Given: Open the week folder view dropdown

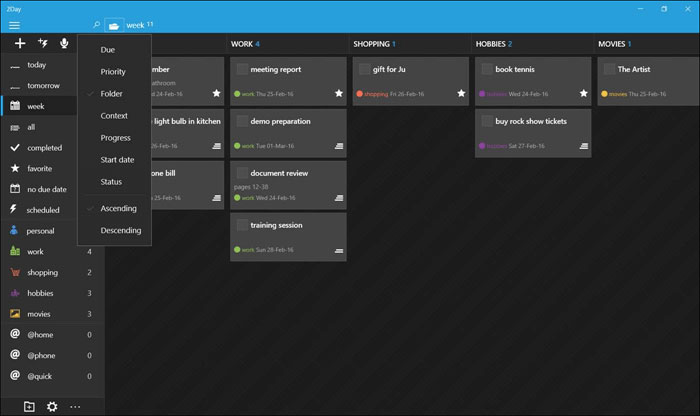Looking at the screenshot, I should coord(115,24).
